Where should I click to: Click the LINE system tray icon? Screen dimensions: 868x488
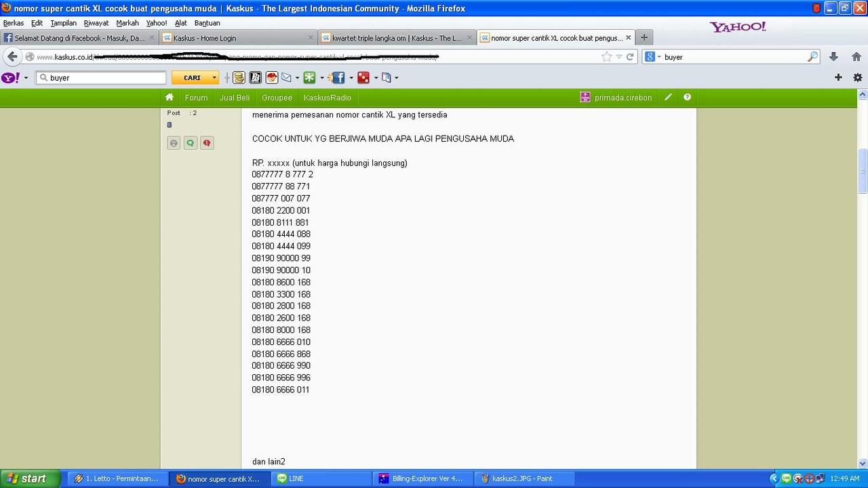[787, 479]
